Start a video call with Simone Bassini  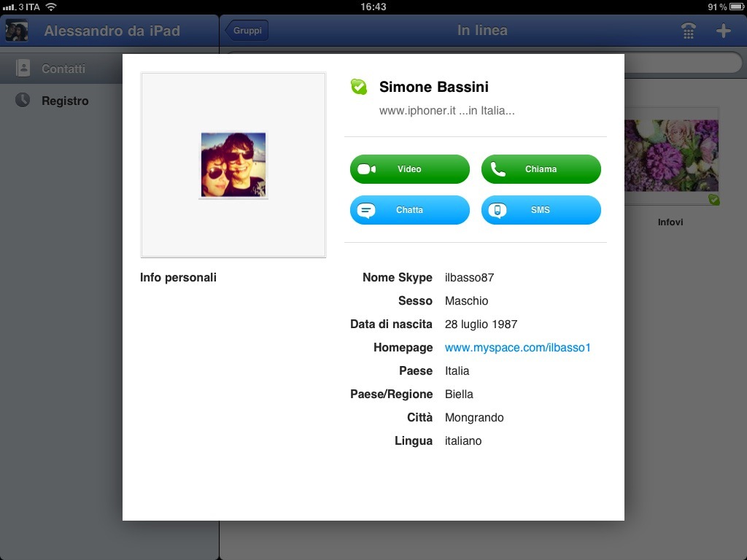410,169
